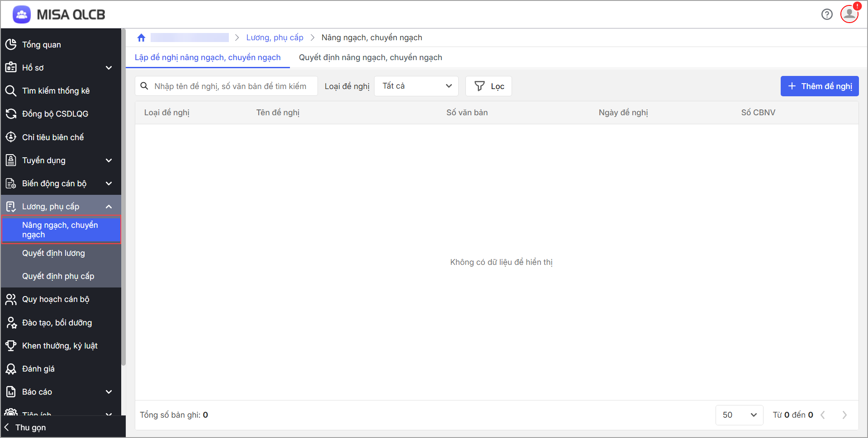Click the Tổng quan overview icon
868x438 pixels.
click(11, 44)
